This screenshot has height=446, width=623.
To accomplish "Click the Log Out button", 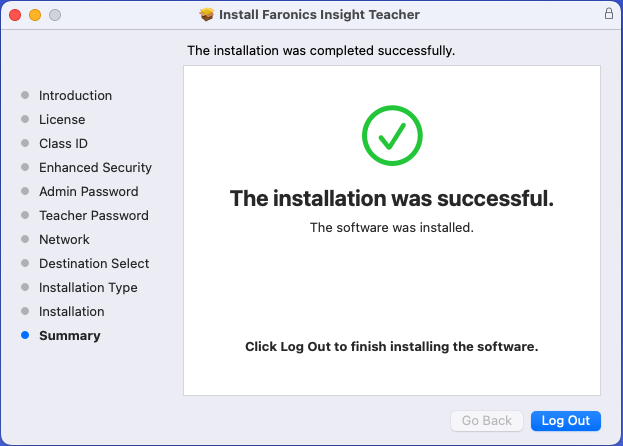I will coord(566,421).
